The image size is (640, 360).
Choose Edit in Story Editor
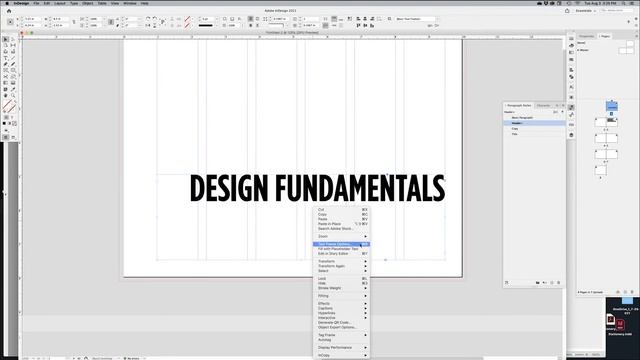[342, 254]
